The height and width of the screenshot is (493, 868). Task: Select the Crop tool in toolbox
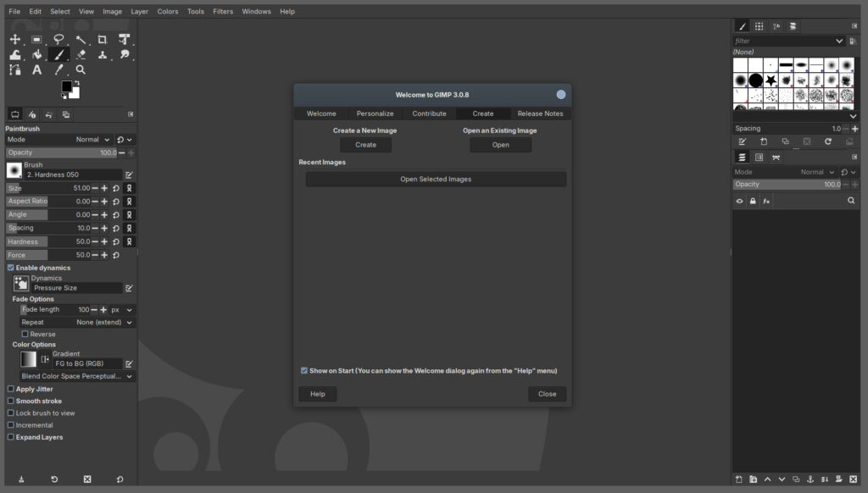103,39
